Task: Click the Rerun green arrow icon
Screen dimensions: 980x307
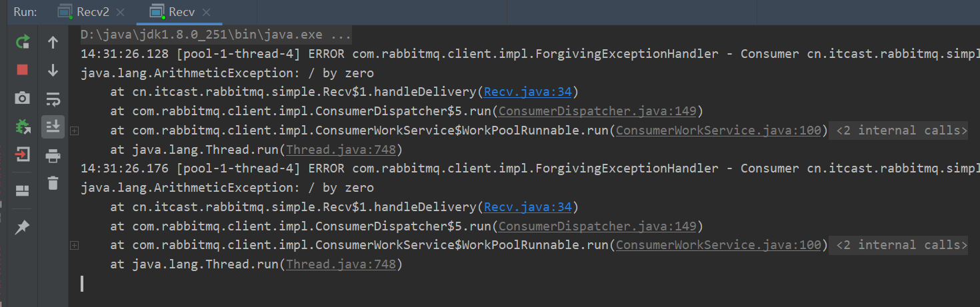Action: (x=23, y=42)
